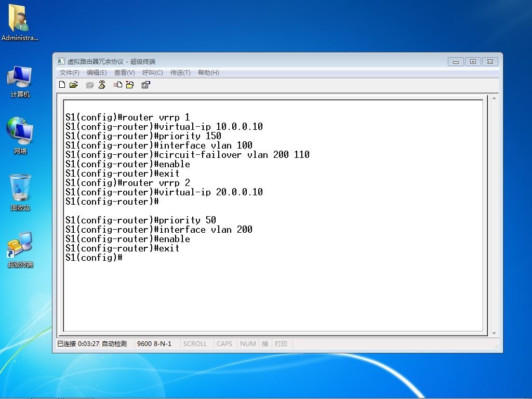Click the '打印' print status indicator
The image size is (532, 399).
click(x=281, y=344)
